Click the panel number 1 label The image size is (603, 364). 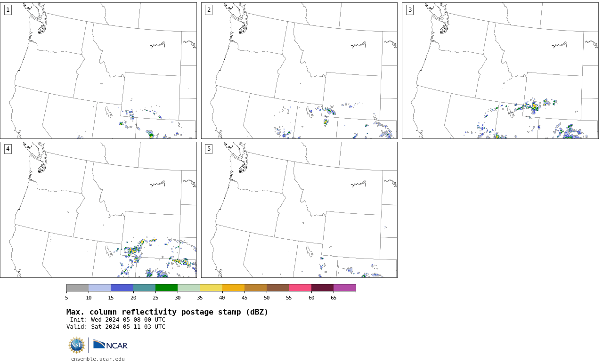(8, 10)
